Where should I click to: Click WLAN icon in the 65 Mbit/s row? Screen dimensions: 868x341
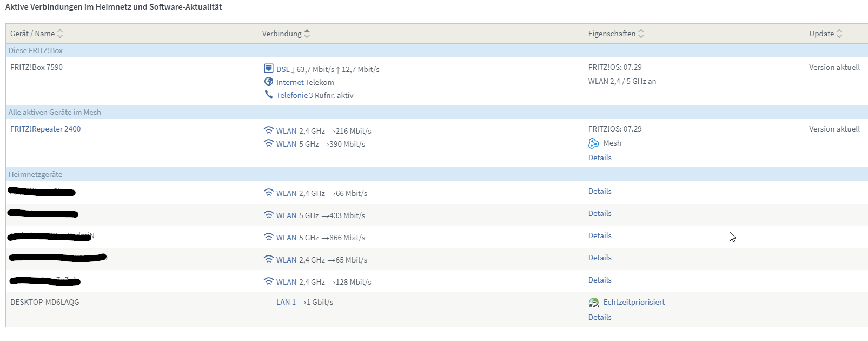tap(269, 259)
